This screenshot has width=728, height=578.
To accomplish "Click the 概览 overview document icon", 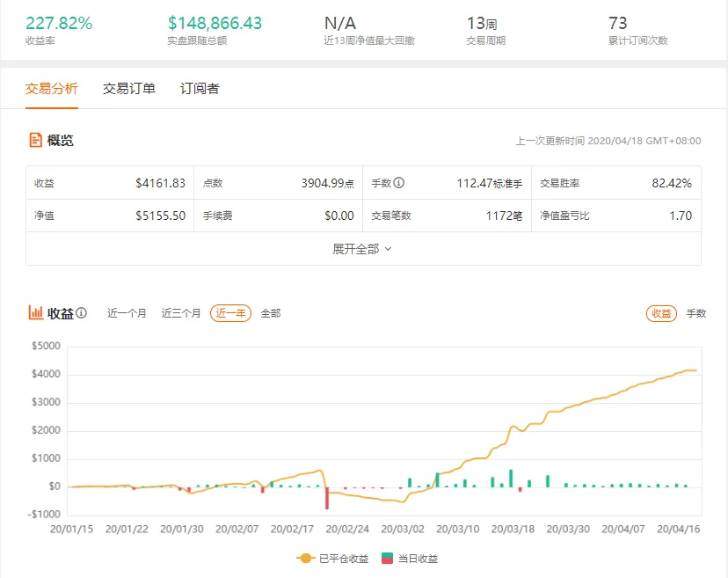I will (x=35, y=140).
